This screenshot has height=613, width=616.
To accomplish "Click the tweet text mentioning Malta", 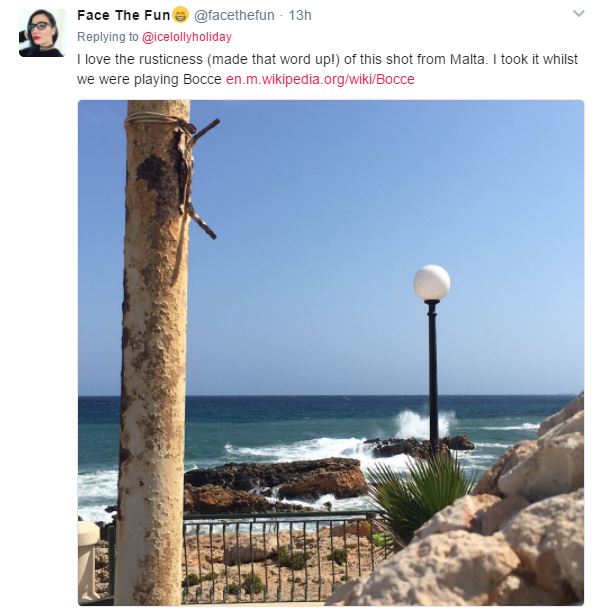I will 327,69.
